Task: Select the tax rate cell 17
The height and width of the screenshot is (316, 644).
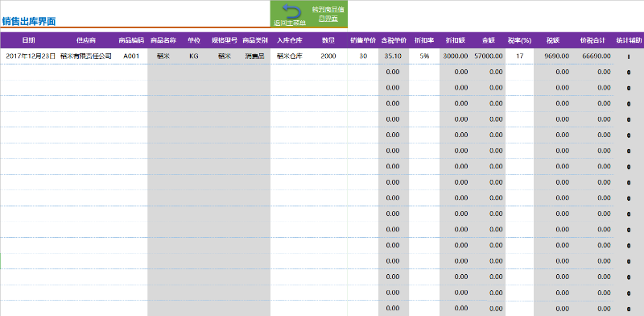Action: click(519, 56)
